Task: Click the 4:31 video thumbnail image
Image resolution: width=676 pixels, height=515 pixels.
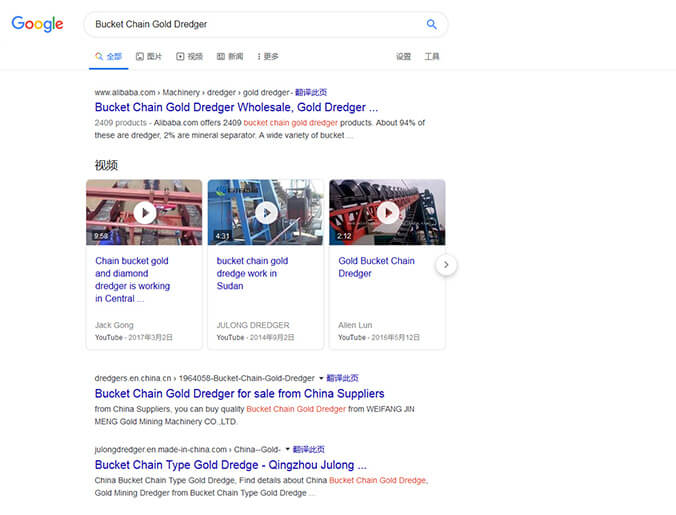Action: 266,212
